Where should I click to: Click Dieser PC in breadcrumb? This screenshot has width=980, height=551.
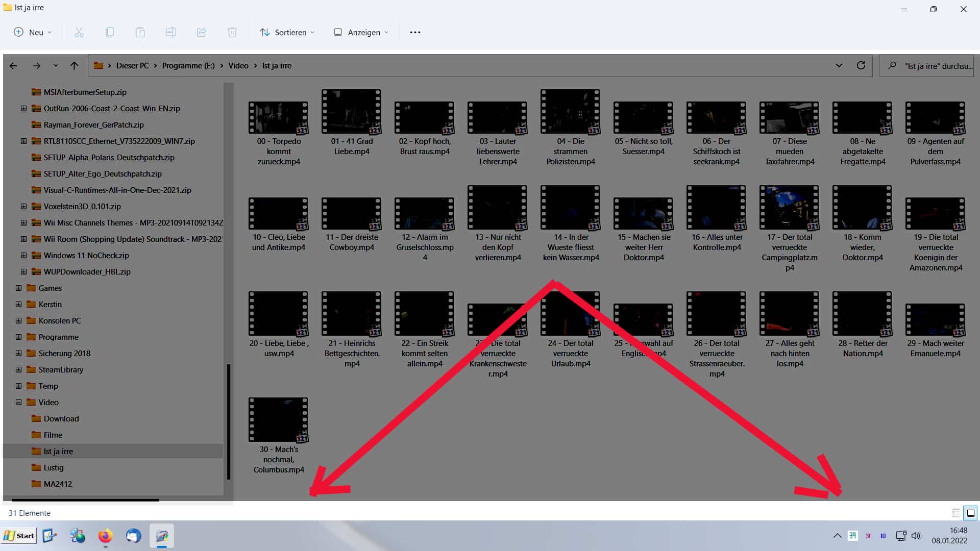point(132,66)
